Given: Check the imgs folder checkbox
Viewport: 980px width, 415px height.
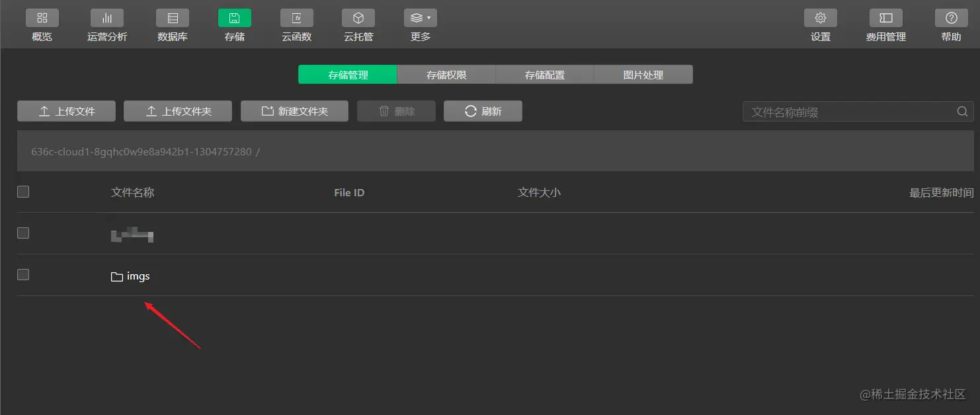Looking at the screenshot, I should 23,274.
